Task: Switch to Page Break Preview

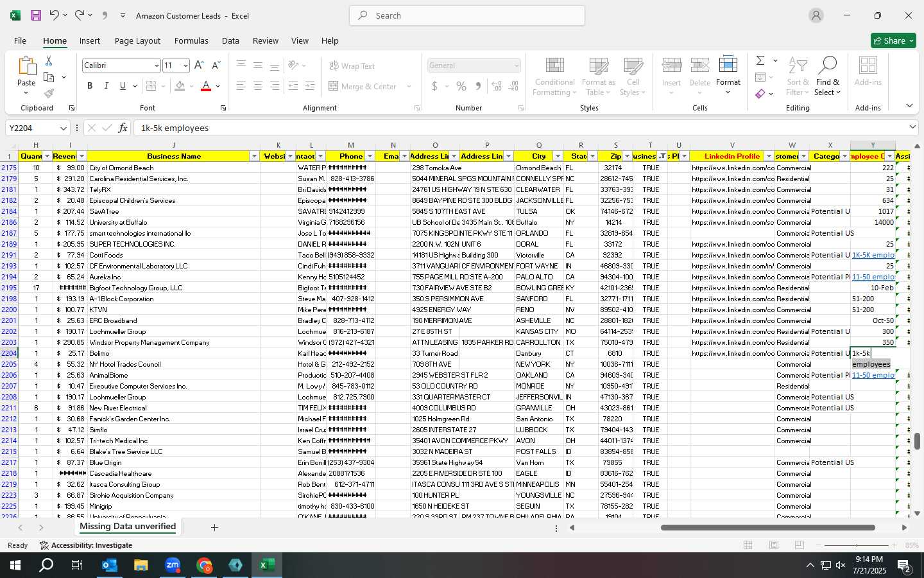Action: click(x=800, y=545)
